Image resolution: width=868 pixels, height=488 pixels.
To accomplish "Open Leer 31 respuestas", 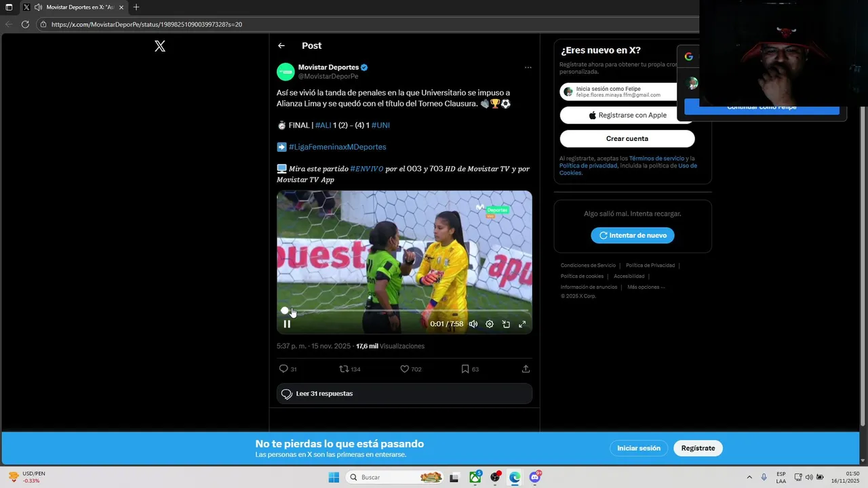I will point(404,394).
